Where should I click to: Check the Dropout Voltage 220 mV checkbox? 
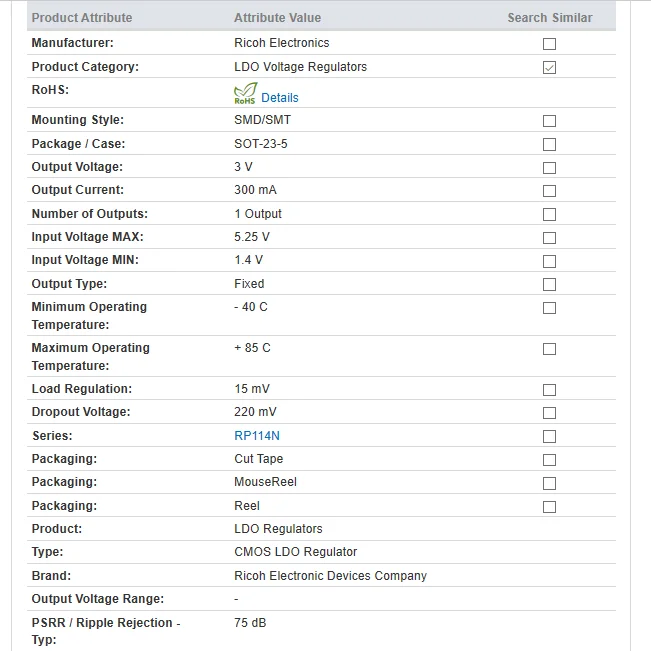[549, 413]
